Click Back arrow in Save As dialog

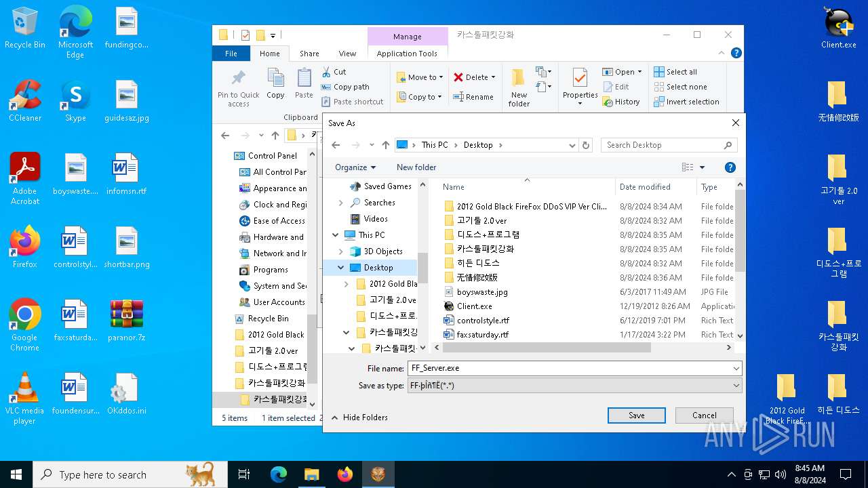(x=336, y=145)
